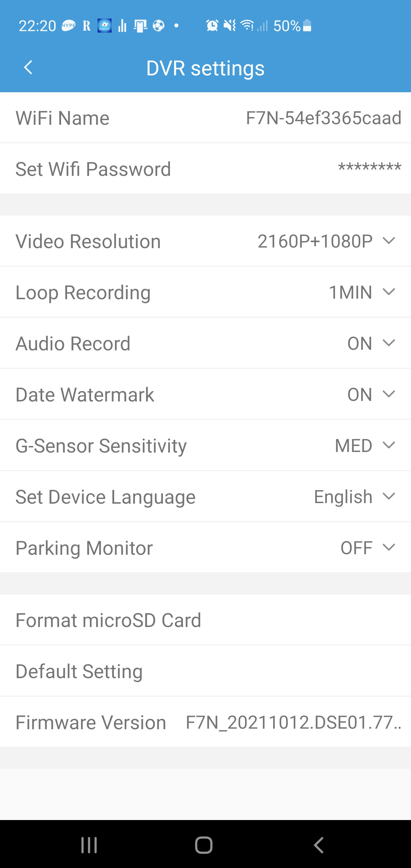Toggle the Parking Monitor OFF setting
Screen dimensions: 411x868
click(x=367, y=548)
